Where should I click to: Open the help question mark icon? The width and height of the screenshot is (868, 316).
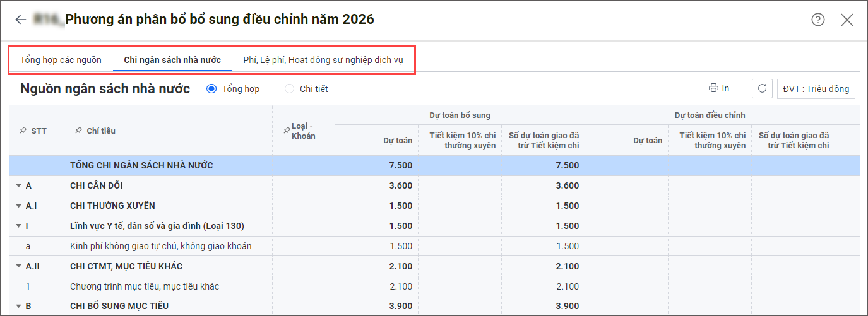[x=818, y=20]
